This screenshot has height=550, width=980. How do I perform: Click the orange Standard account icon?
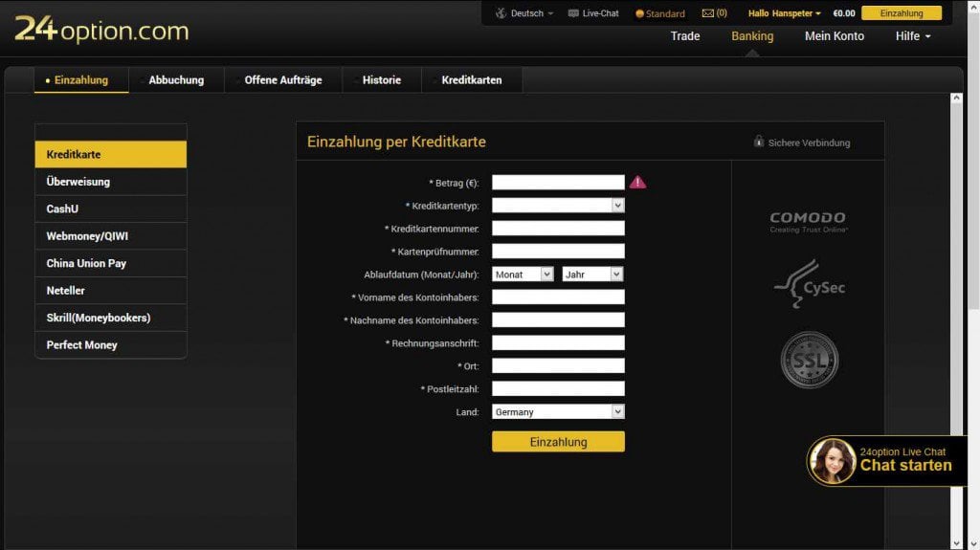click(x=639, y=13)
